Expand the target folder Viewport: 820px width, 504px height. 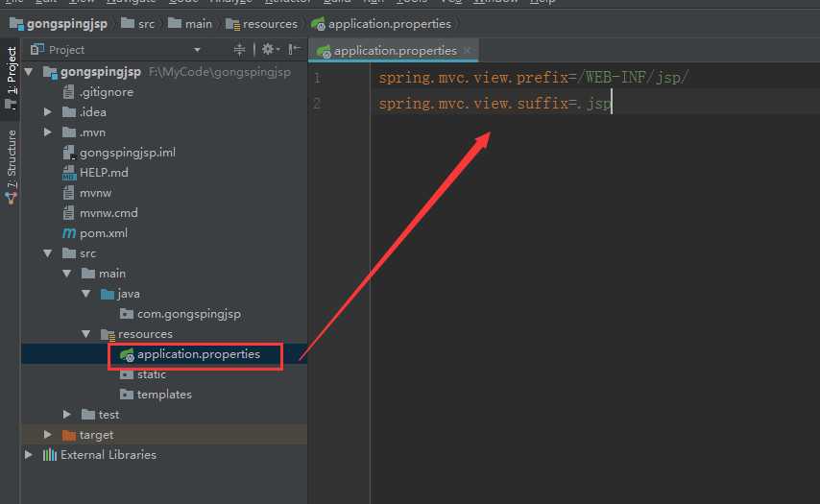click(48, 435)
